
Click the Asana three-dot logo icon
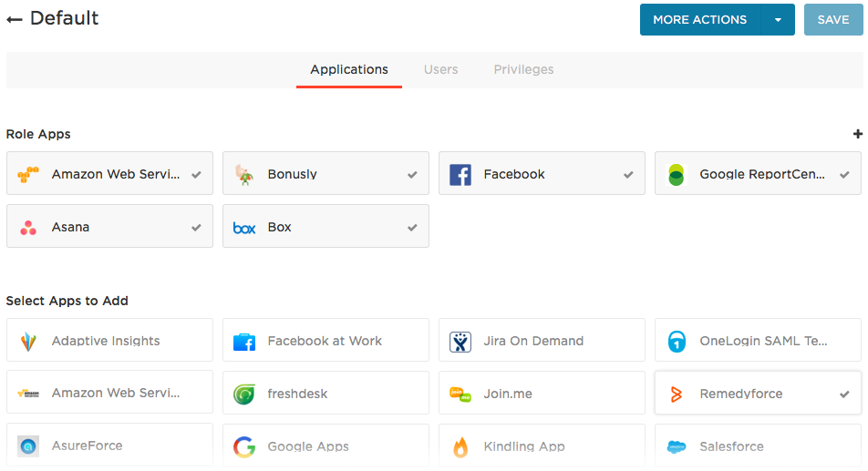[28, 227]
